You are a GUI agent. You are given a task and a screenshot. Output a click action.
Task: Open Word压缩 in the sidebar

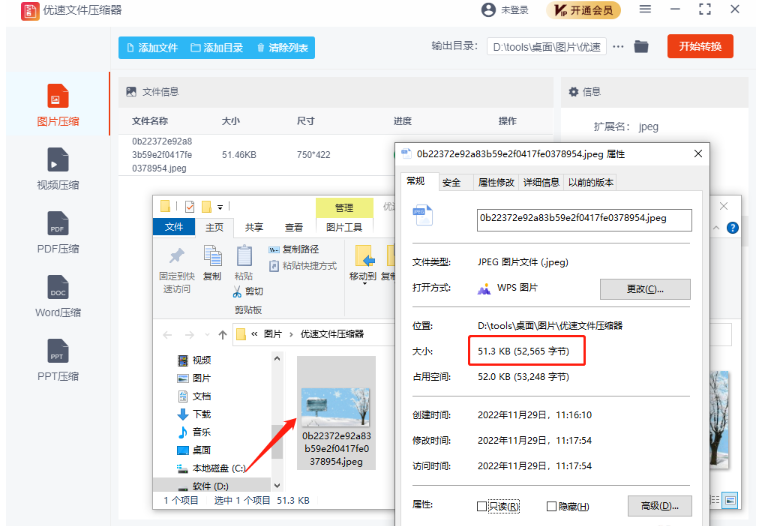pos(58,296)
